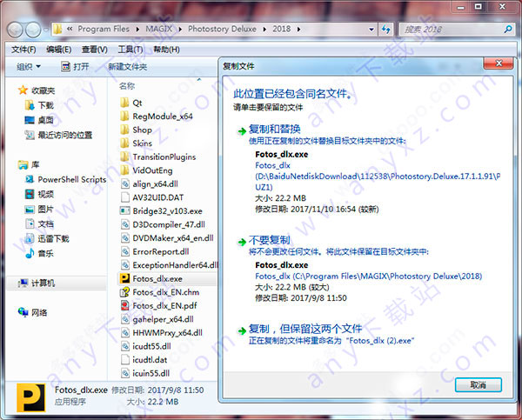Select the icudtl.dat file
The image size is (522, 420).
[x=150, y=360]
